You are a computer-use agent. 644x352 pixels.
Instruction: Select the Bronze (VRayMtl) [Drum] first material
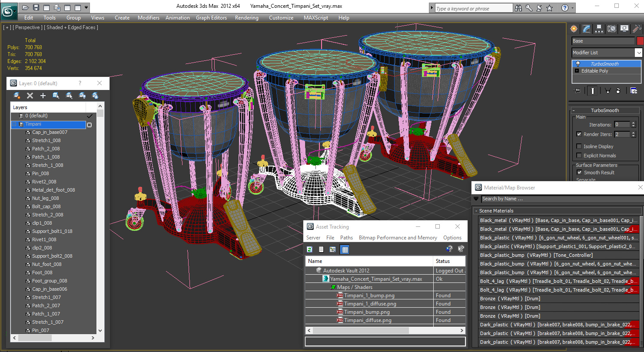click(558, 299)
